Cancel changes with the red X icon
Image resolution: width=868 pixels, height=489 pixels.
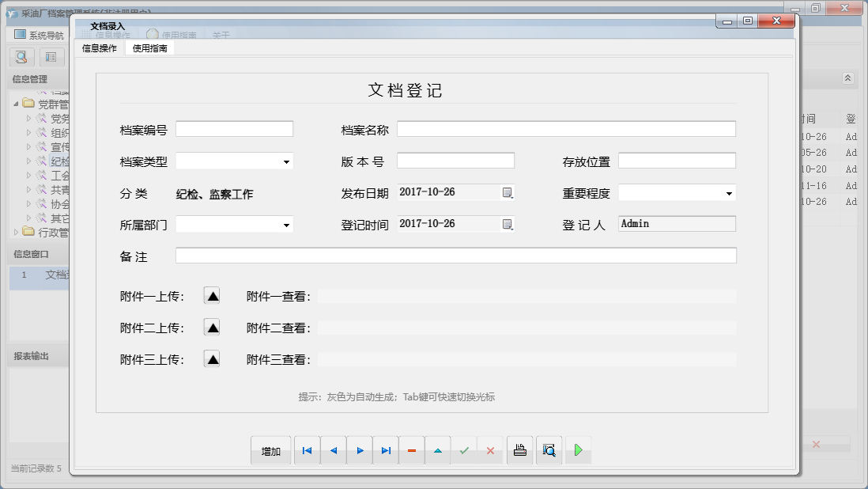click(x=490, y=449)
